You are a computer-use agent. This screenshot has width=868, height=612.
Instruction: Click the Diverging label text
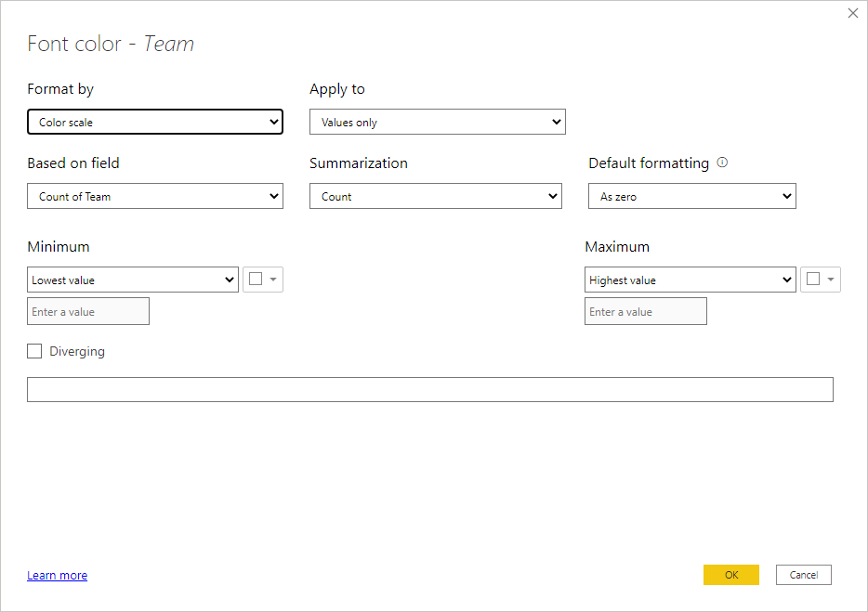coord(77,351)
